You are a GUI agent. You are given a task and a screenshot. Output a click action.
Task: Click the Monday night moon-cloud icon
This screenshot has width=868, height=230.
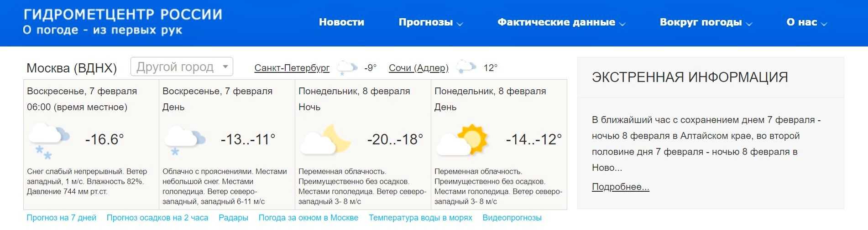(x=325, y=140)
